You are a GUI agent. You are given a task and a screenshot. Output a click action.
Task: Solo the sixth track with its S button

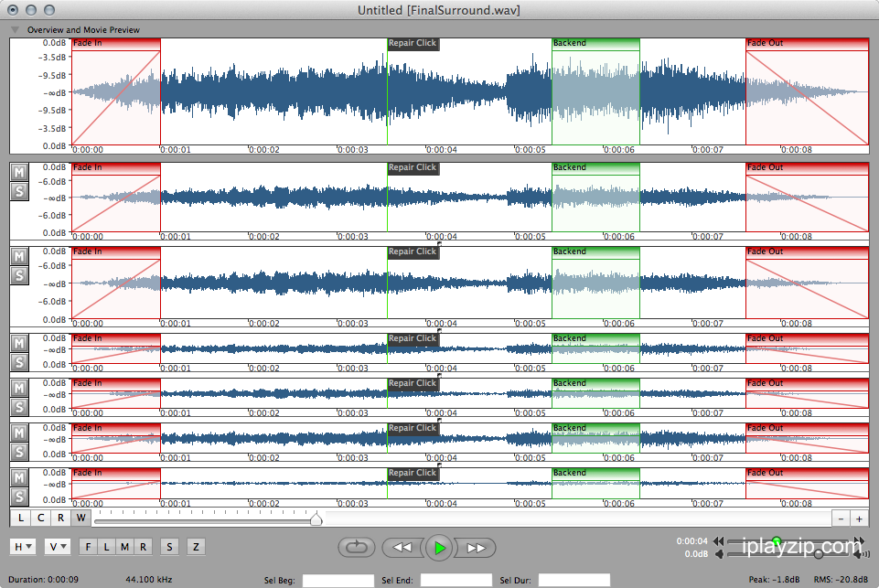click(x=19, y=497)
